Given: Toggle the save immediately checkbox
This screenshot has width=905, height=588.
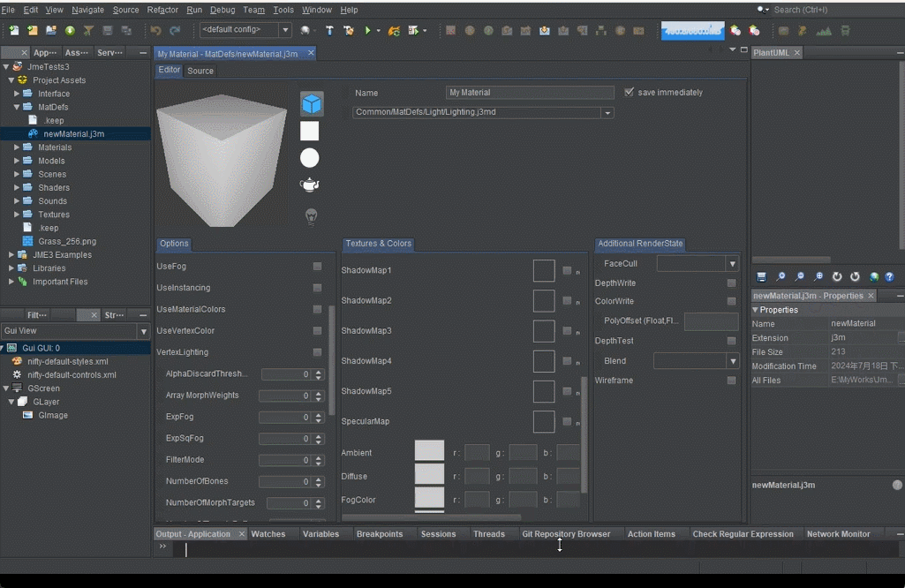Looking at the screenshot, I should [x=630, y=92].
